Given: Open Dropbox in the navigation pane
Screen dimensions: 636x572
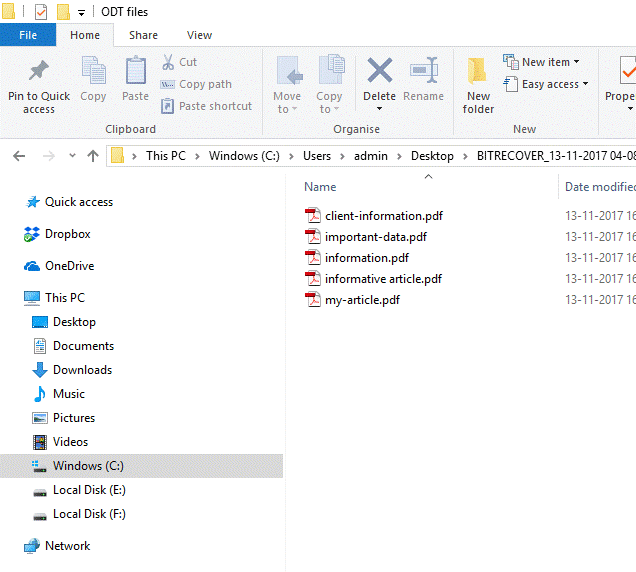Looking at the screenshot, I should tap(67, 234).
